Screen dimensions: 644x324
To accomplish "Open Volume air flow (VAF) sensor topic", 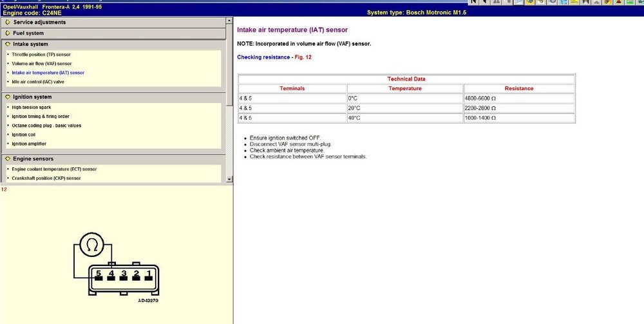I will [x=41, y=64].
